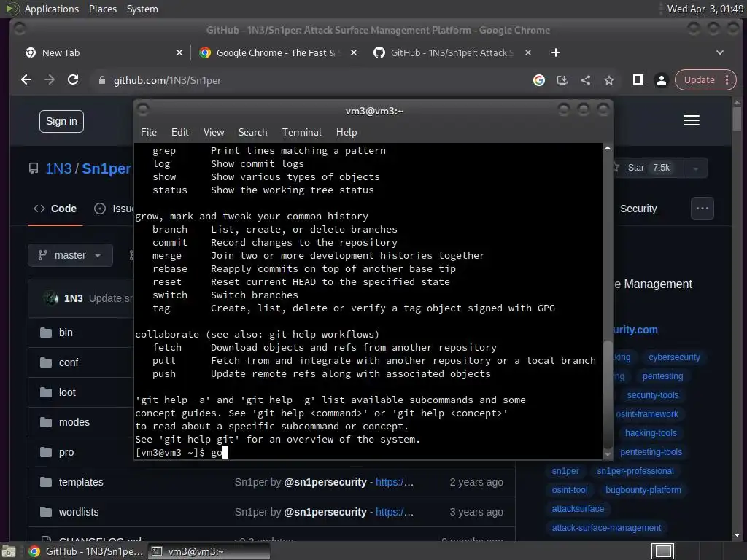747x560 pixels.
Task: Share this page via share icon
Action: click(586, 80)
